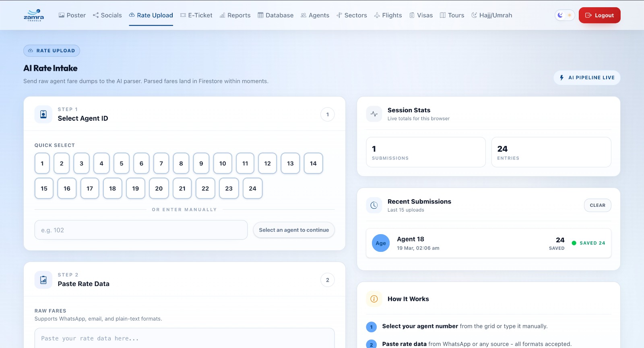Go to the Flights tab
The image size is (644, 348).
point(388,15)
